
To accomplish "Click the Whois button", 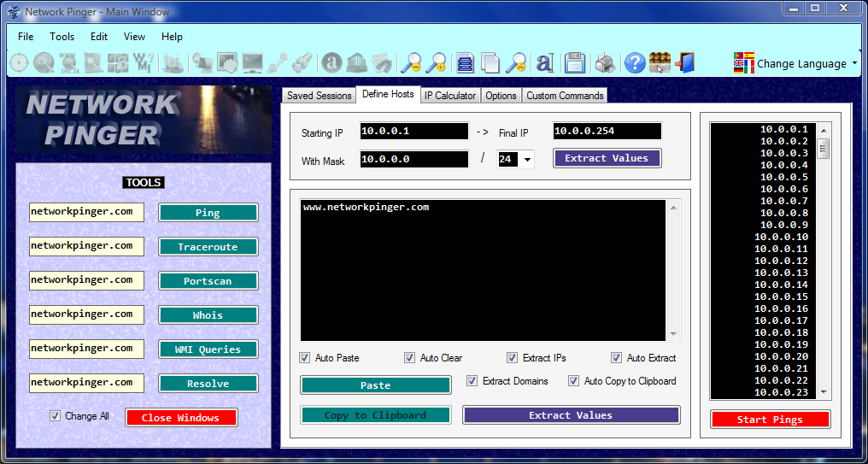I will (x=208, y=315).
